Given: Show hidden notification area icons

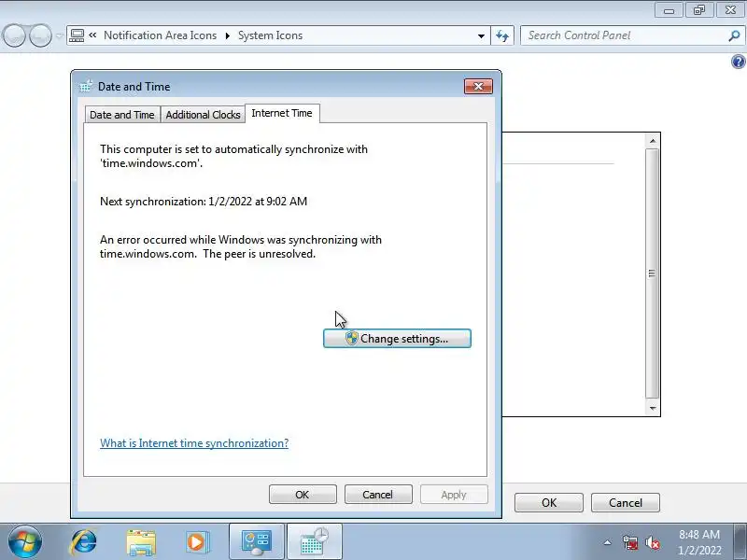Looking at the screenshot, I should click(x=608, y=542).
